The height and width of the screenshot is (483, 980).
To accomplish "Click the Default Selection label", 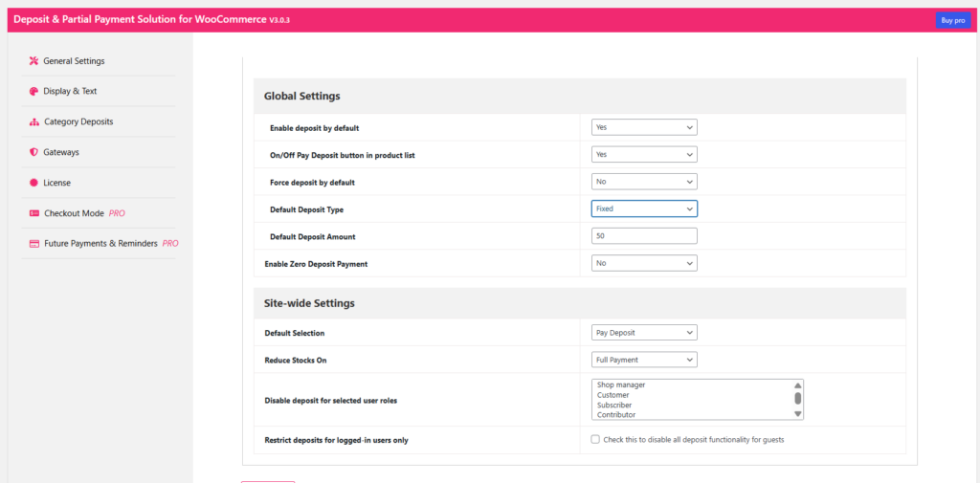I will pyautogui.click(x=295, y=334).
